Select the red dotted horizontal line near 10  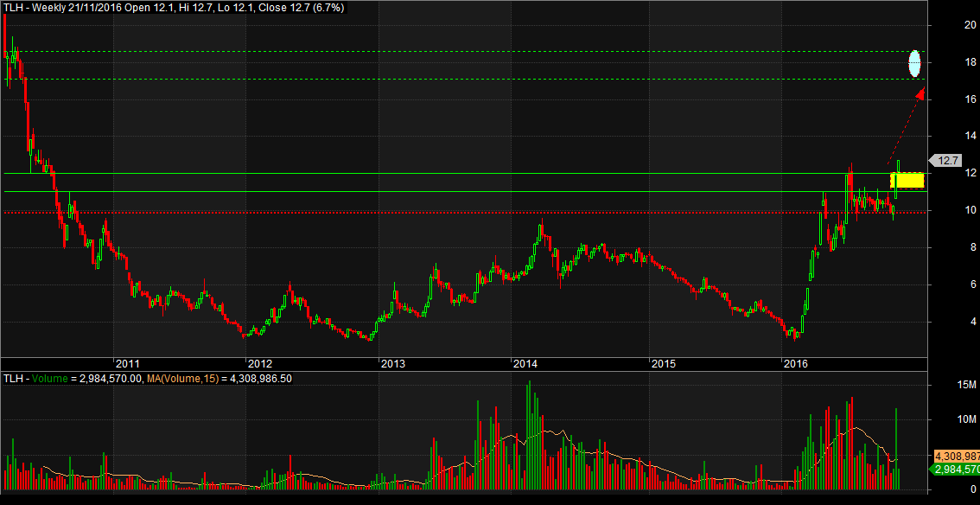pyautogui.click(x=432, y=212)
